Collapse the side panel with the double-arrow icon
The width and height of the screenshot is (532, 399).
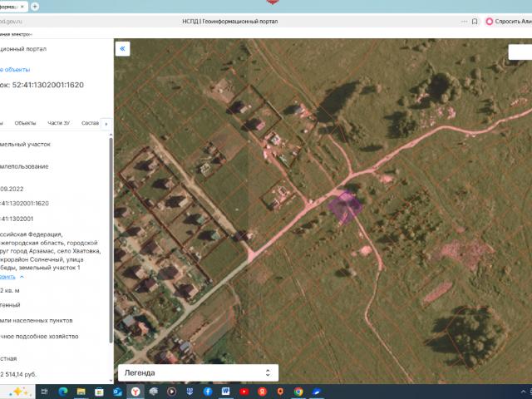pos(122,48)
